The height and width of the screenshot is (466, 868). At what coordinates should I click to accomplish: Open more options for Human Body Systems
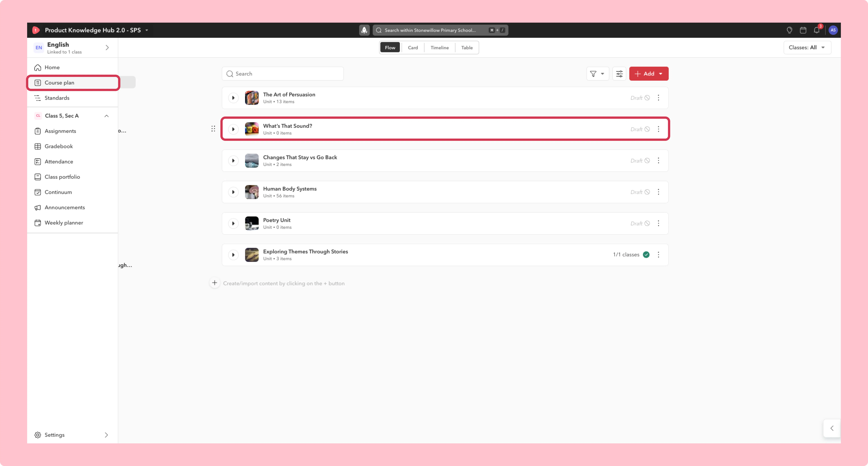tap(658, 192)
